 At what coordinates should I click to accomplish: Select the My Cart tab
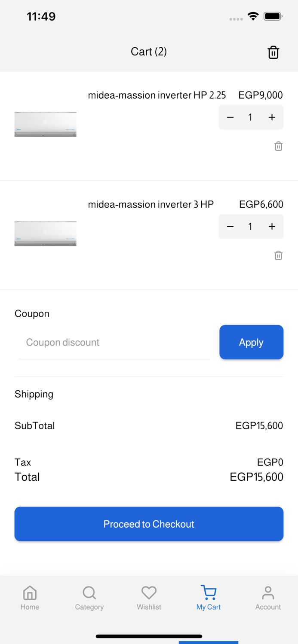click(209, 598)
